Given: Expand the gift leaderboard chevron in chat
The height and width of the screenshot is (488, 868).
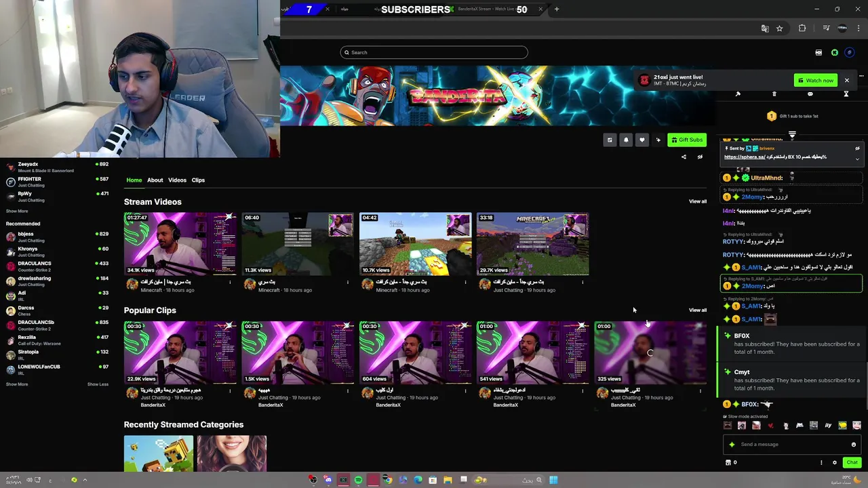Looking at the screenshot, I should pyautogui.click(x=792, y=135).
